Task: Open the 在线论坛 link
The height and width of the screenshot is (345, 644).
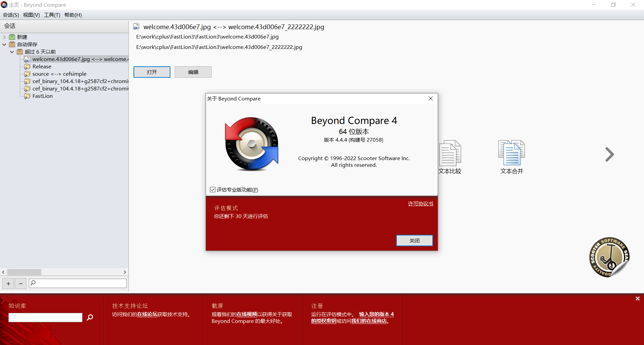Action: (x=147, y=315)
